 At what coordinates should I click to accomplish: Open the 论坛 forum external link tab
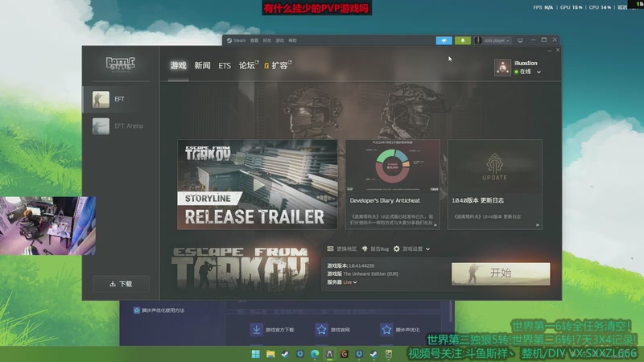pyautogui.click(x=249, y=66)
